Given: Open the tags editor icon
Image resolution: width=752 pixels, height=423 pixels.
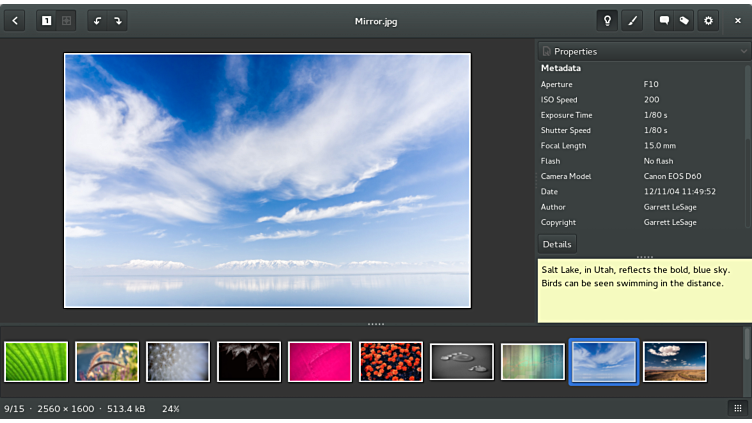Looking at the screenshot, I should pyautogui.click(x=685, y=20).
